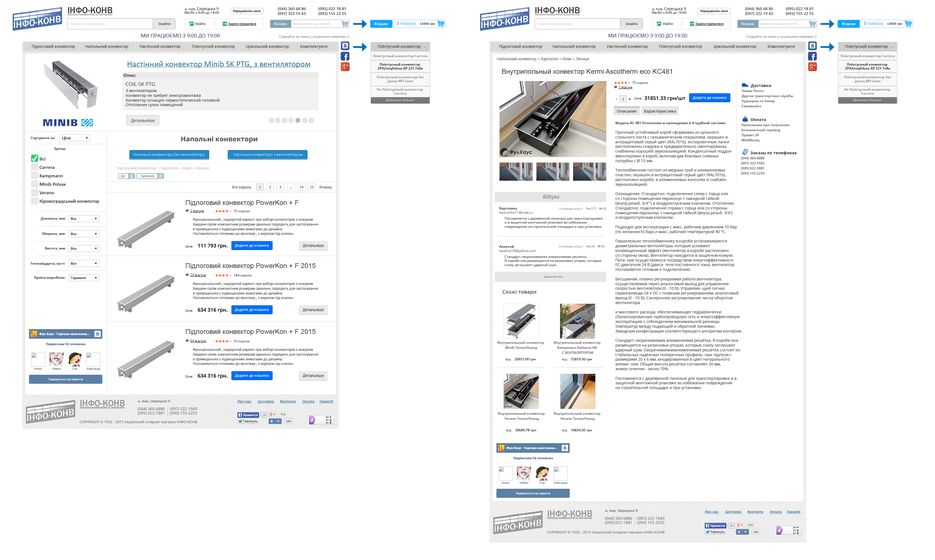This screenshot has height=560, width=935.
Task: Click the ІНФО-КОНВ logo on the left page header
Action: 37,18
